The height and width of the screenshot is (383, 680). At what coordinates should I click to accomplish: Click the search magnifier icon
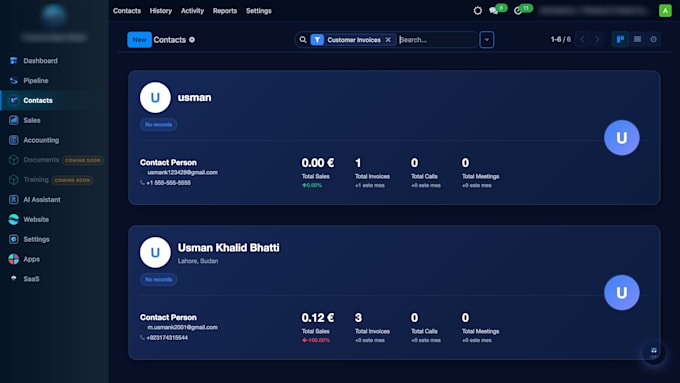coord(303,39)
